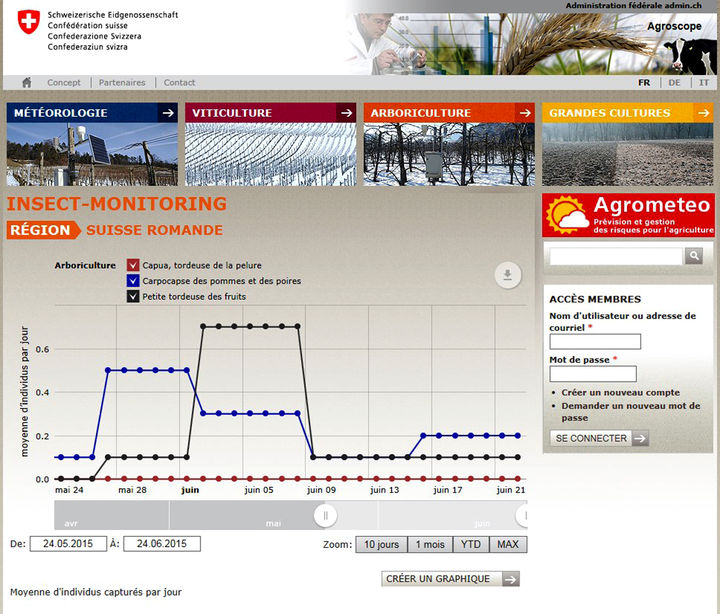Screen dimensions: 720x614
Task: Switch language to DE
Action: tap(674, 82)
